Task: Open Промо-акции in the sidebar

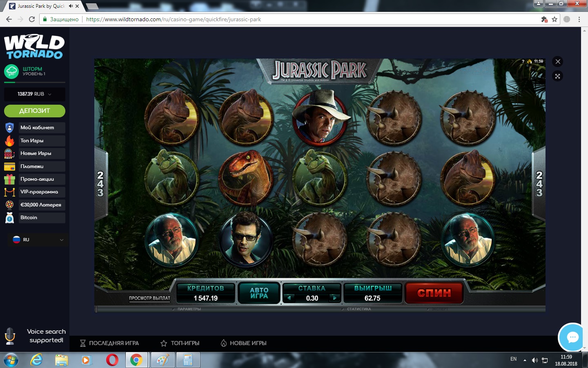Action: coord(42,179)
